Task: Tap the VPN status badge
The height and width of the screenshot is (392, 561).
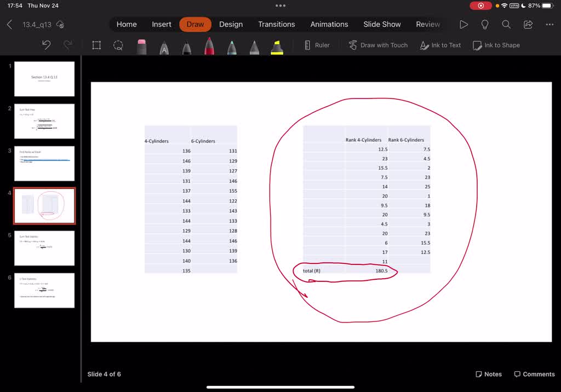Action: click(514, 5)
